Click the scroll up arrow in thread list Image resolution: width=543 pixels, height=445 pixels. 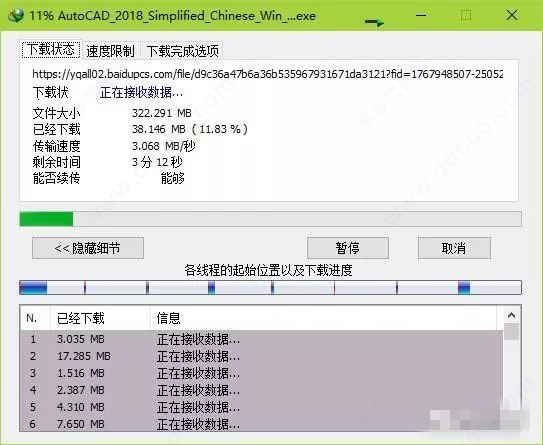click(511, 315)
